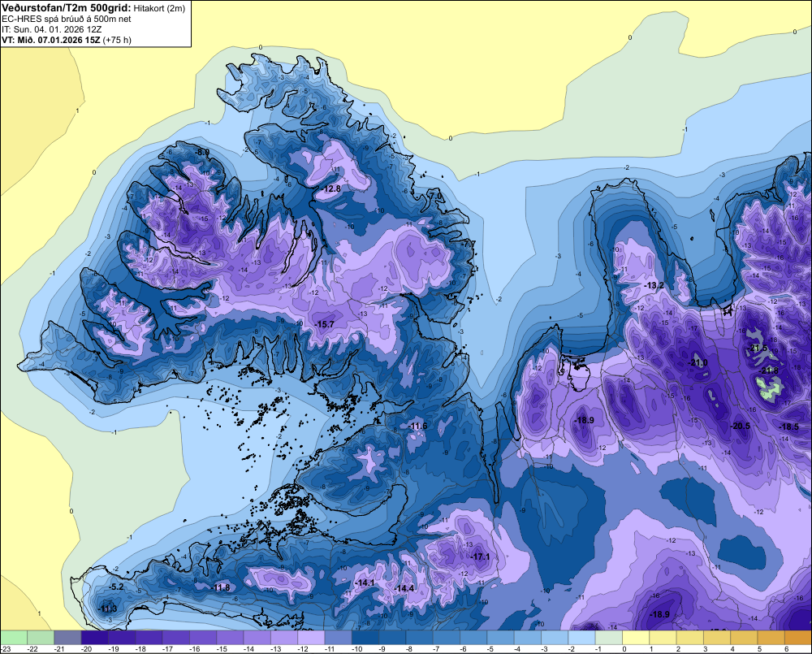Click the -13.2 temperature label
The height and width of the screenshot is (654, 812).
[x=654, y=285]
